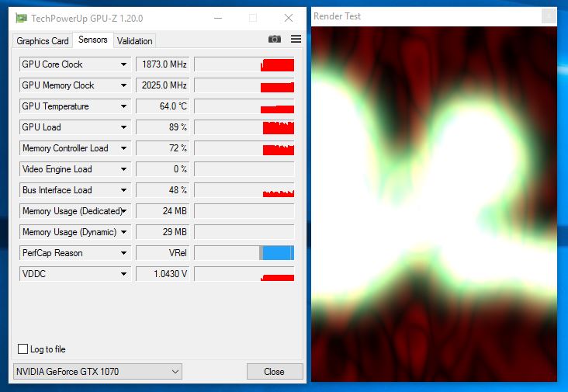The width and height of the screenshot is (568, 392).
Task: Open the Memory Controller Load dropdown
Action: (123, 148)
